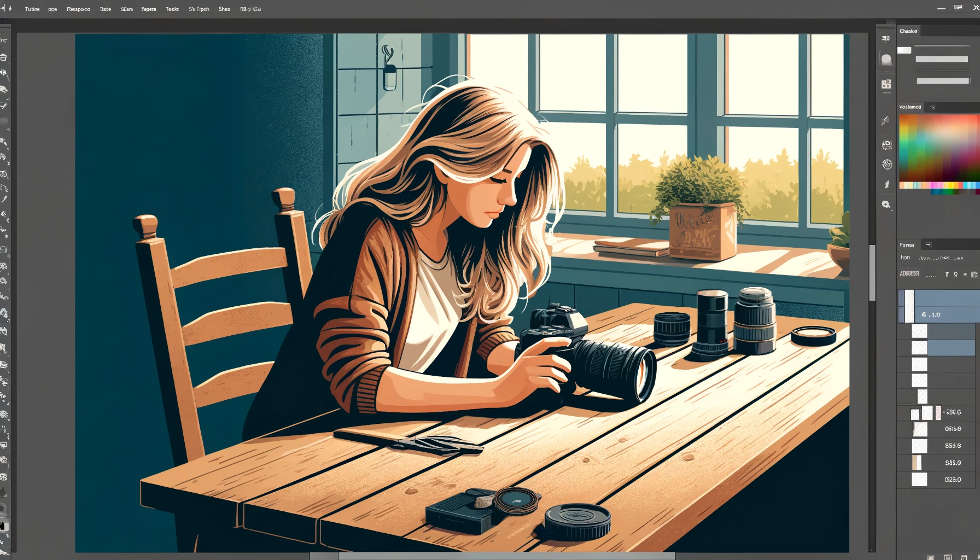This screenshot has height=560, width=980.
Task: Click the lower light slider bar in Cheatce panel
Action: click(943, 81)
